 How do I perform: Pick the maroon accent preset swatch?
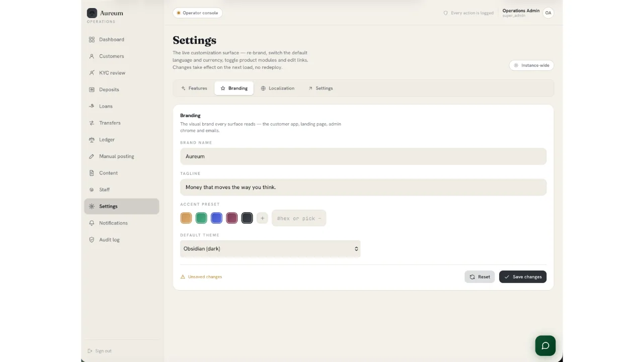[x=231, y=218]
